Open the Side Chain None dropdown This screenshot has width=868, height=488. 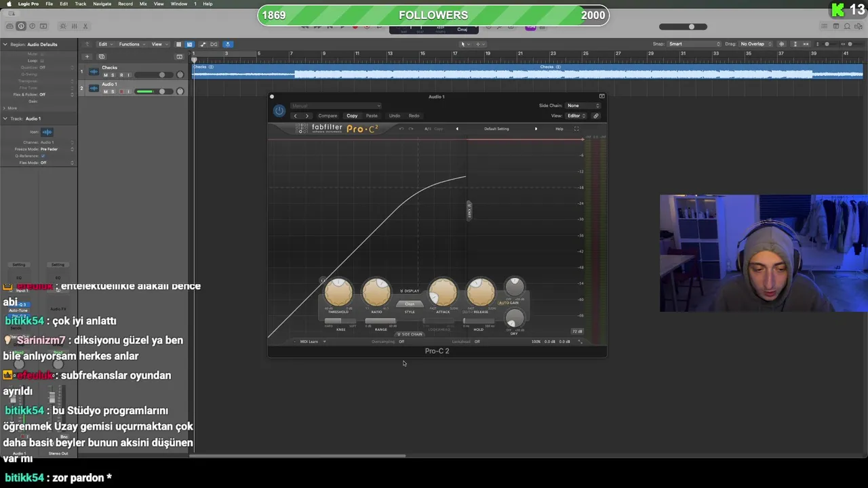point(583,106)
